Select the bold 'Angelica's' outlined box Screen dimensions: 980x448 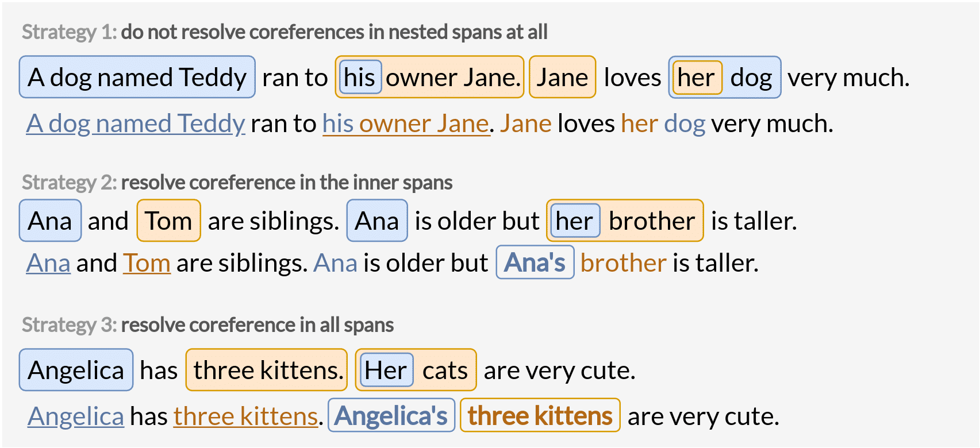point(391,415)
